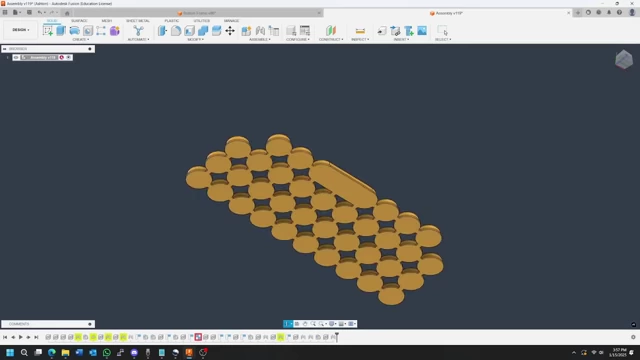This screenshot has height=360, width=640.
Task: Choose the Extrude tool
Action: click(x=61, y=31)
